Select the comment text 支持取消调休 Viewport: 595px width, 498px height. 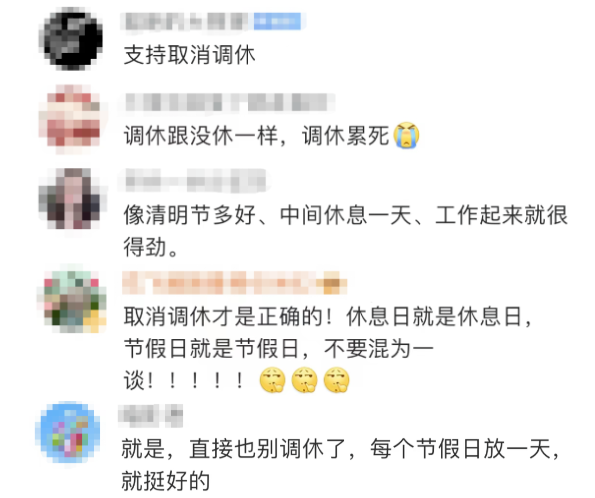pyautogui.click(x=189, y=55)
